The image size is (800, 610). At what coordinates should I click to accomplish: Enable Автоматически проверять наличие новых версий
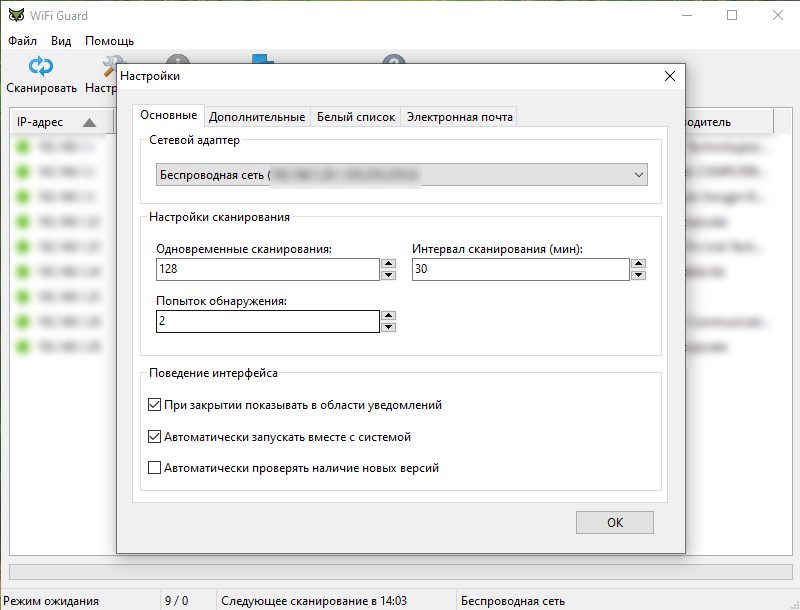coord(155,467)
